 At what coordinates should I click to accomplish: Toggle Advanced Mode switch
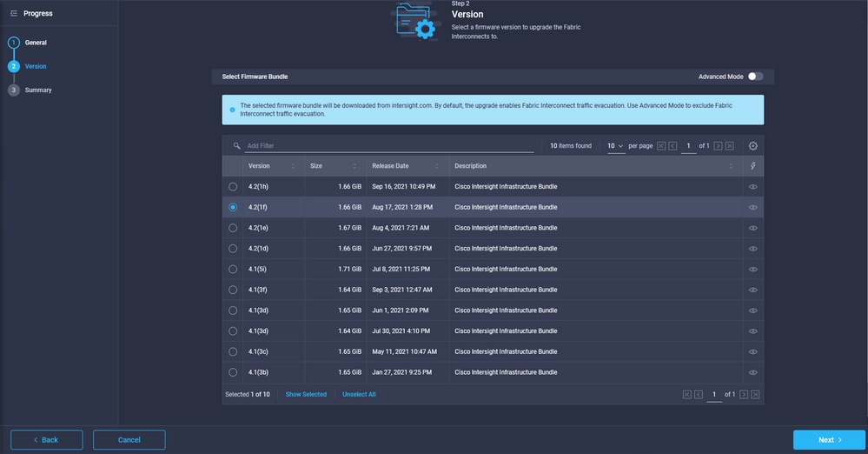[756, 77]
